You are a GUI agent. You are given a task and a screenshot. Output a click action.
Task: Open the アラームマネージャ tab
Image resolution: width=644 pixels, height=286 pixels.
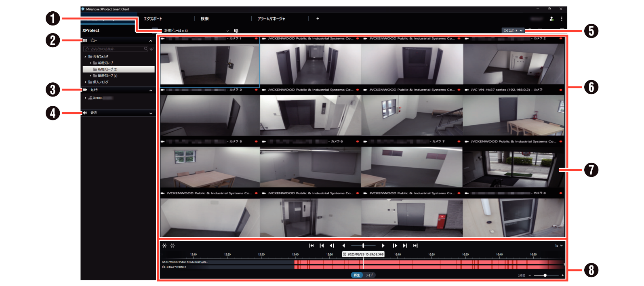pyautogui.click(x=271, y=19)
